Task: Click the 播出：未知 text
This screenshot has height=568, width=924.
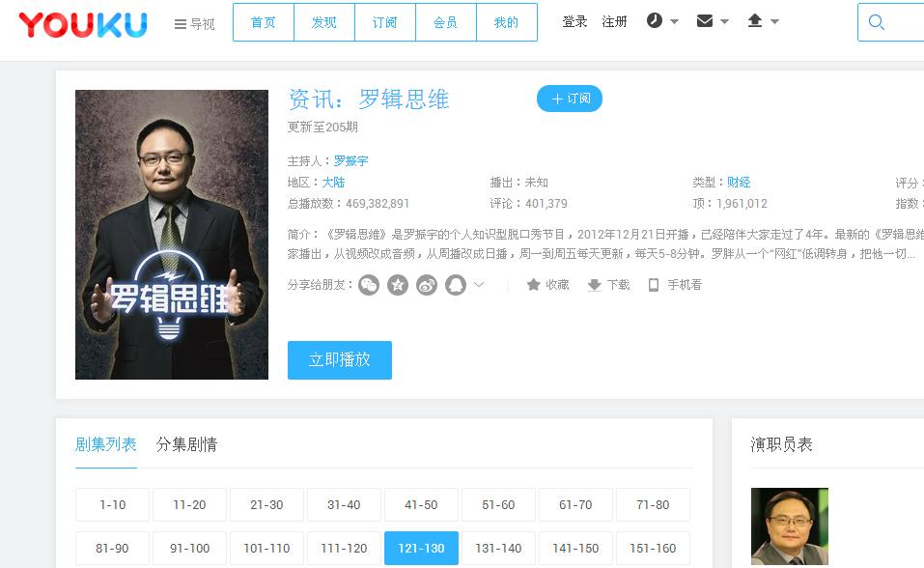Action: [x=519, y=183]
